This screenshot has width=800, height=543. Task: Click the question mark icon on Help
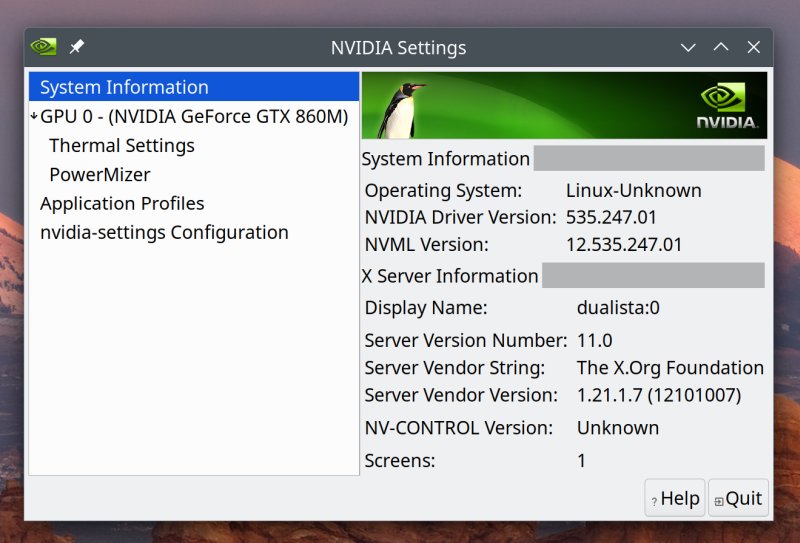[654, 501]
